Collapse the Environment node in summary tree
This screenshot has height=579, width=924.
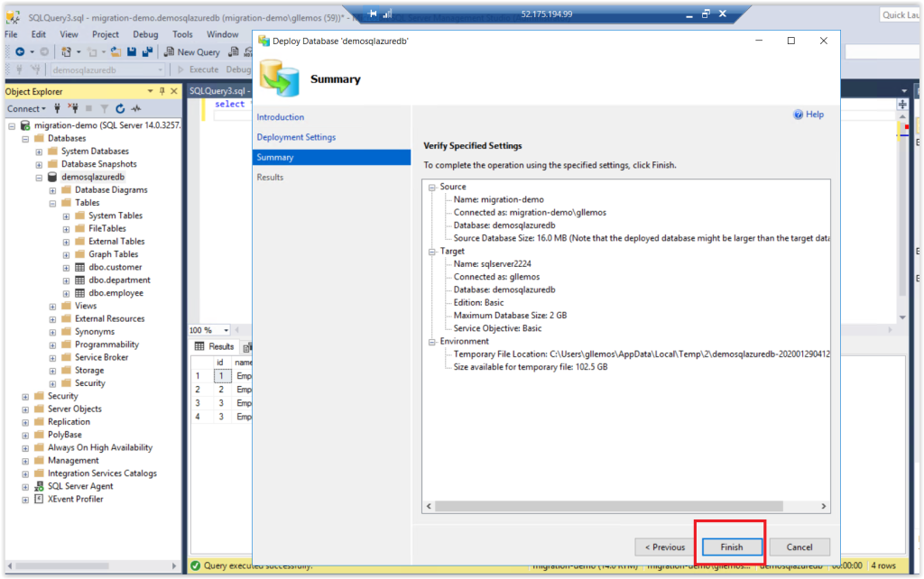tap(432, 342)
